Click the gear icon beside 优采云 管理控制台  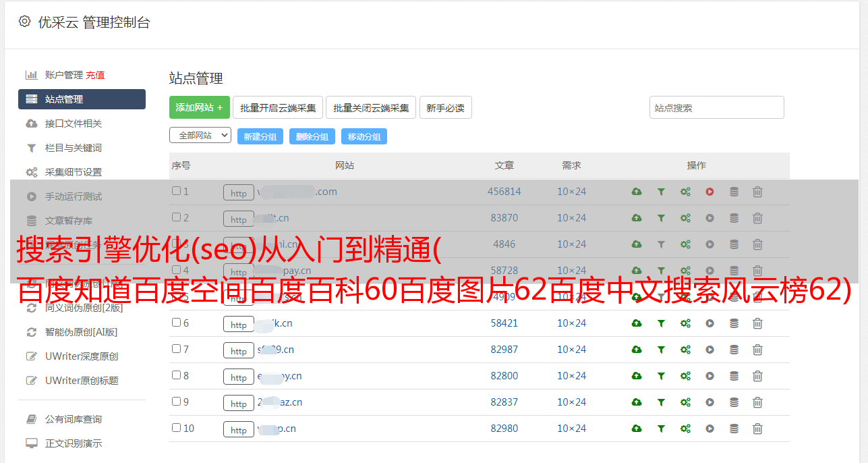pos(25,22)
